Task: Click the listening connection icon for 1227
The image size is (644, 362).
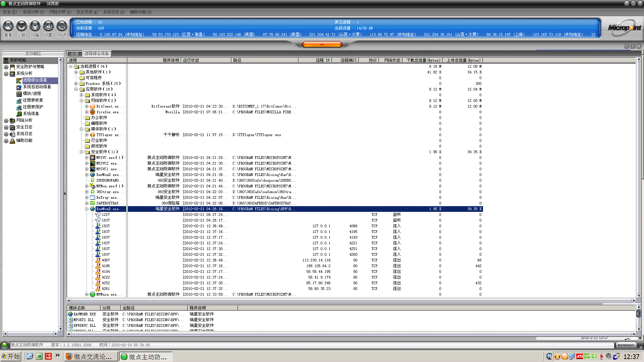Action: point(98,215)
